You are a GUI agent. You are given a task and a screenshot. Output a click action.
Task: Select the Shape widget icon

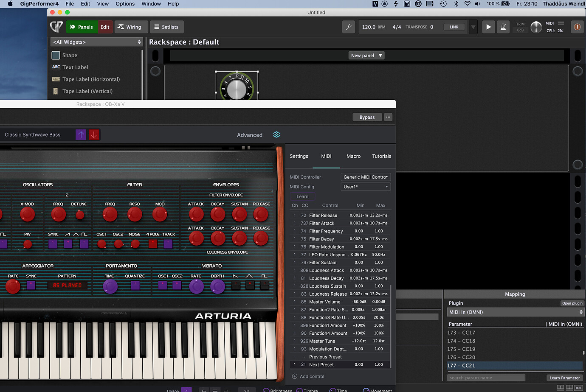[x=56, y=55]
